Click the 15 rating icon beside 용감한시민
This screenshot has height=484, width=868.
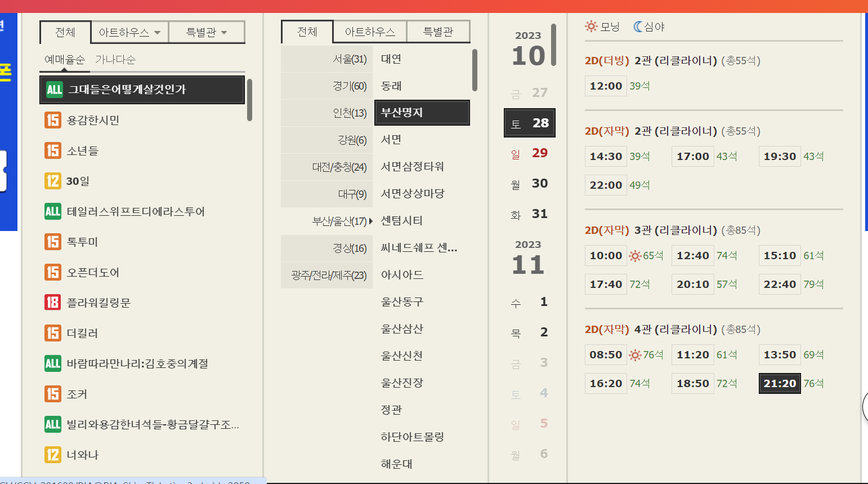[53, 120]
